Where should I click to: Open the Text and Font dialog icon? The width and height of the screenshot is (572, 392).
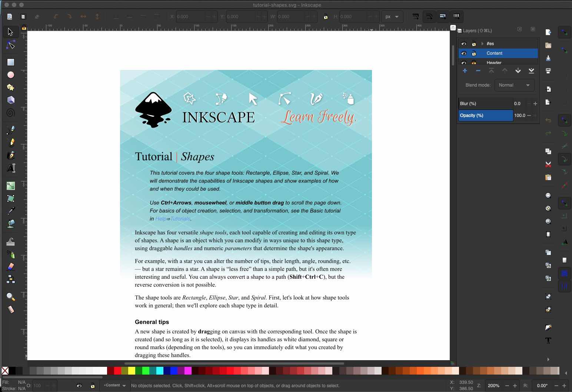pos(548,341)
